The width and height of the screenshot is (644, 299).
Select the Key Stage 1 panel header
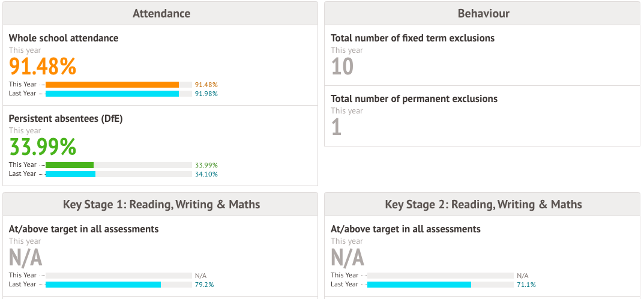tap(161, 204)
